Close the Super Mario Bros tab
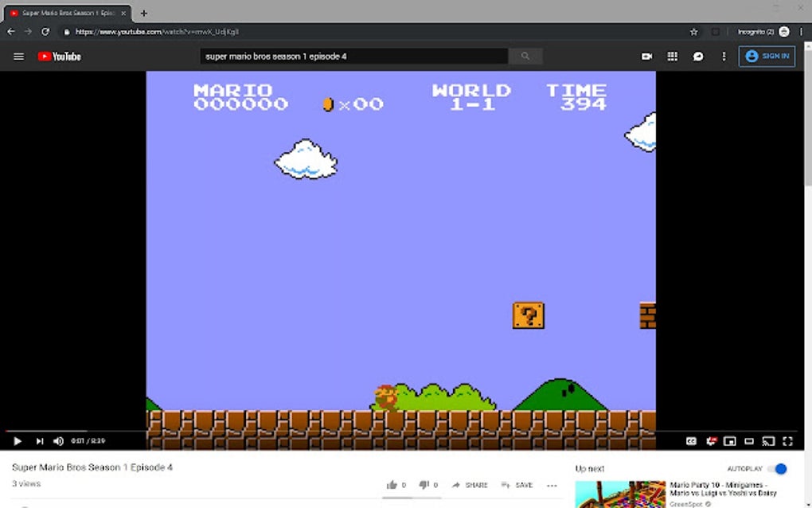Screen dimensions: 812x508 pos(123,13)
